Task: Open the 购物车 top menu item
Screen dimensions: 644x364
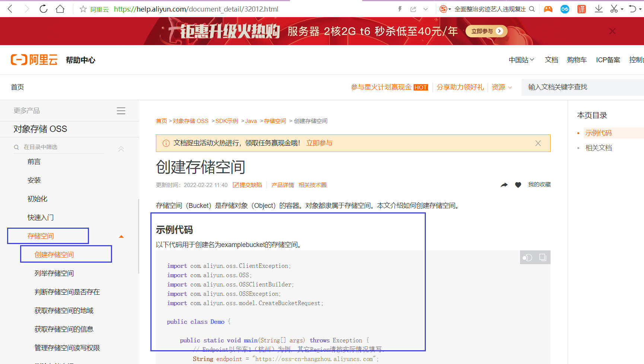Action: (577, 60)
